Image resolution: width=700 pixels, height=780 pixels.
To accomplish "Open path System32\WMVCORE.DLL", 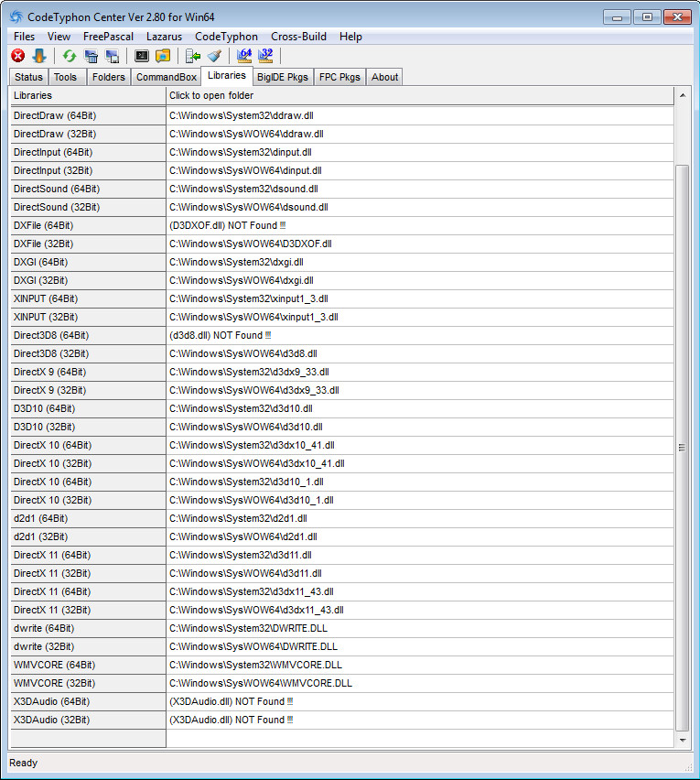I will point(420,665).
